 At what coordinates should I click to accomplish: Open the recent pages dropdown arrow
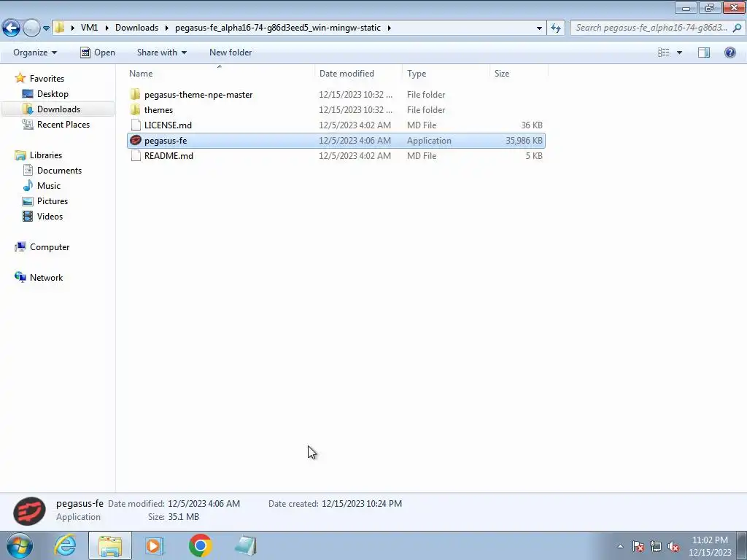tap(46, 28)
